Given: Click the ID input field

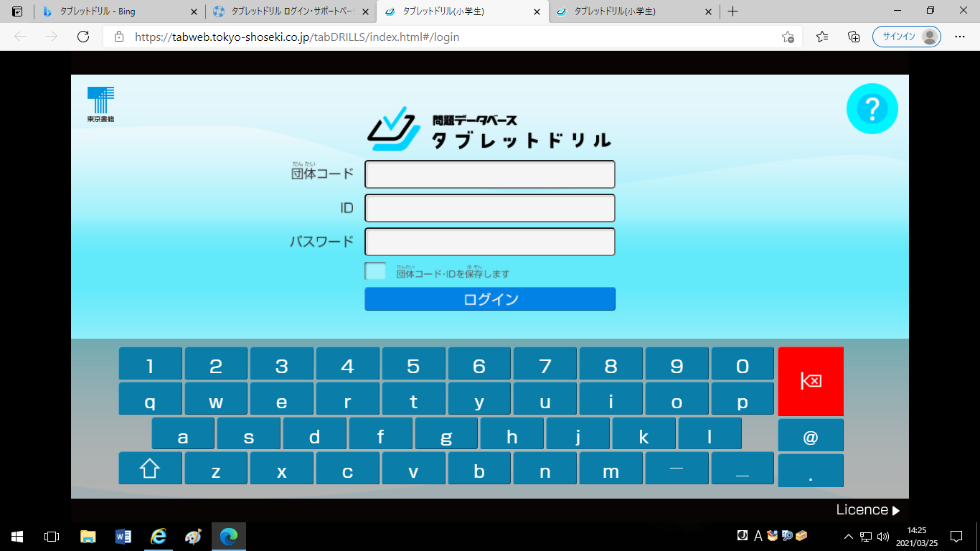Looking at the screenshot, I should click(490, 208).
